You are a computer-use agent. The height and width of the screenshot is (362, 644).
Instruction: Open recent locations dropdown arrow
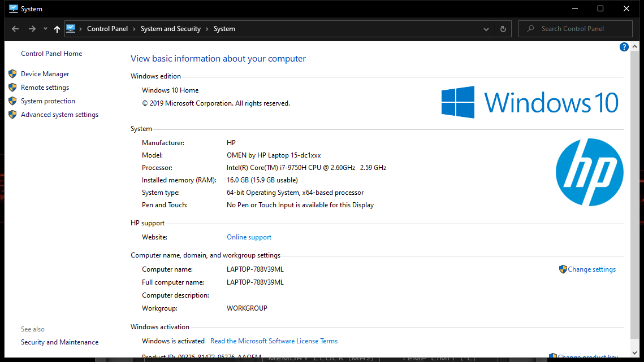(x=45, y=29)
